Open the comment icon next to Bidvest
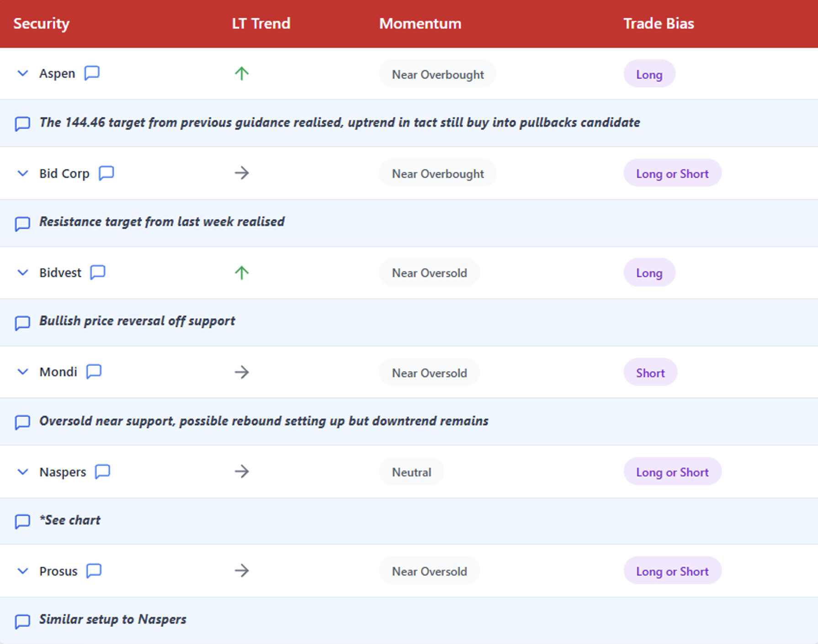This screenshot has width=818, height=644. (x=98, y=273)
